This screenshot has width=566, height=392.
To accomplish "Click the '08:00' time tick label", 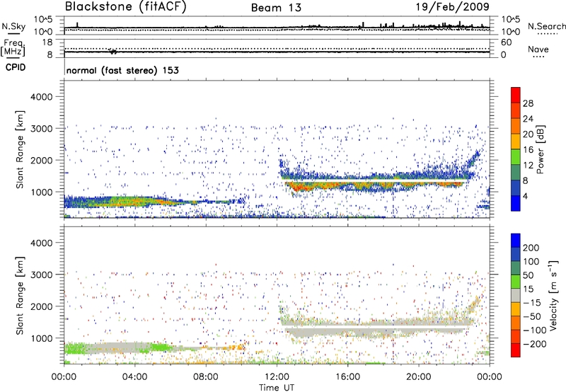I will pyautogui.click(x=206, y=377).
